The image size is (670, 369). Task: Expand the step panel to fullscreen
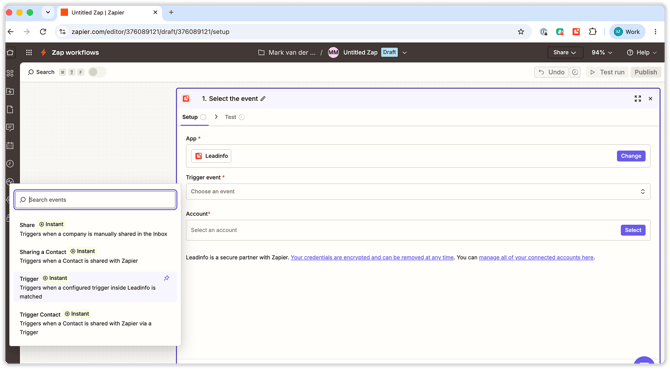[x=638, y=99]
